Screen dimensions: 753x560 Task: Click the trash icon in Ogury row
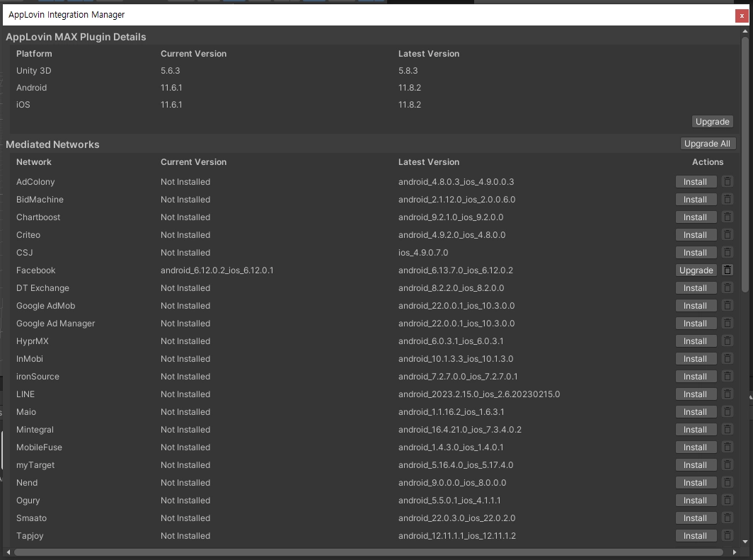tap(727, 501)
